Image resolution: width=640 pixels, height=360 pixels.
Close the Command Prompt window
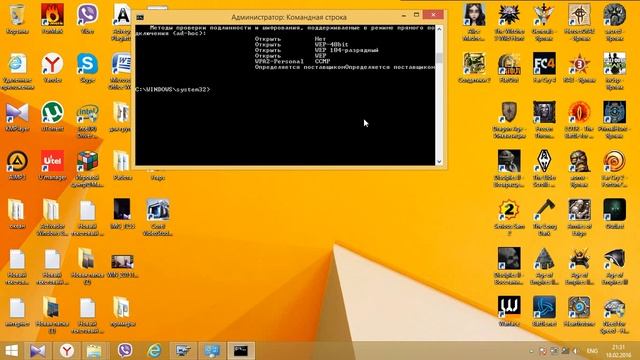(x=433, y=15)
